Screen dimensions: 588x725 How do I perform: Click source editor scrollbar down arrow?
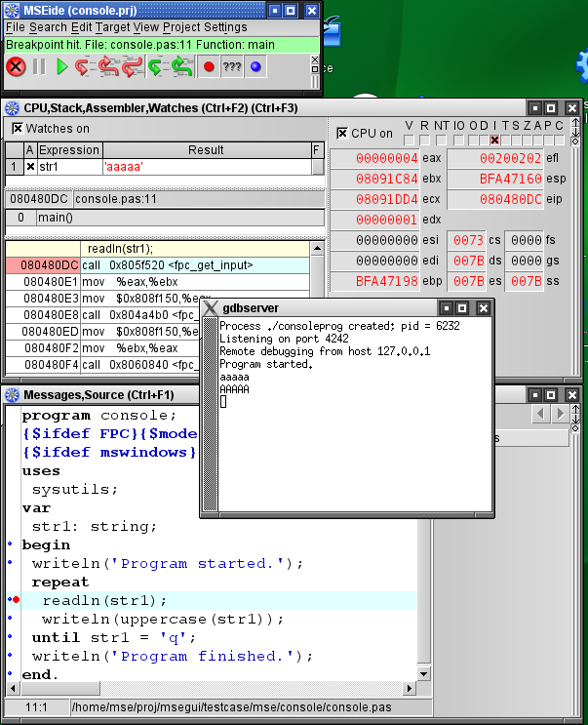423,673
